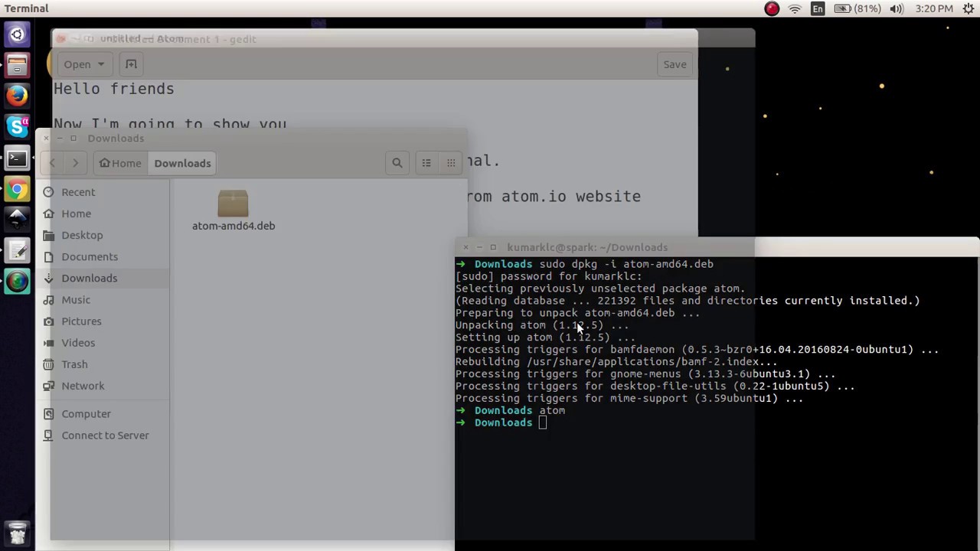This screenshot has height=551, width=980.
Task: Create new document in gedit toolbar
Action: tap(131, 64)
